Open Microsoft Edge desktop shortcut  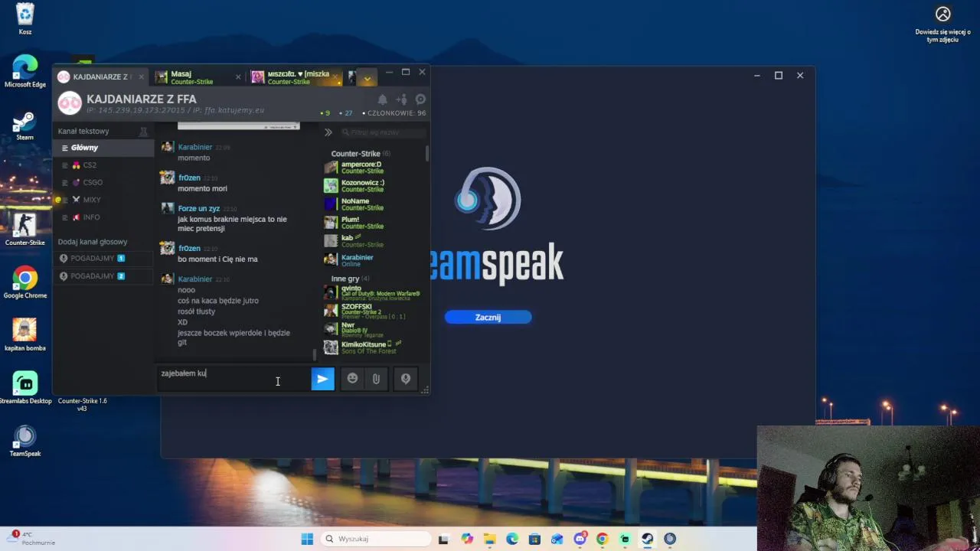point(24,72)
